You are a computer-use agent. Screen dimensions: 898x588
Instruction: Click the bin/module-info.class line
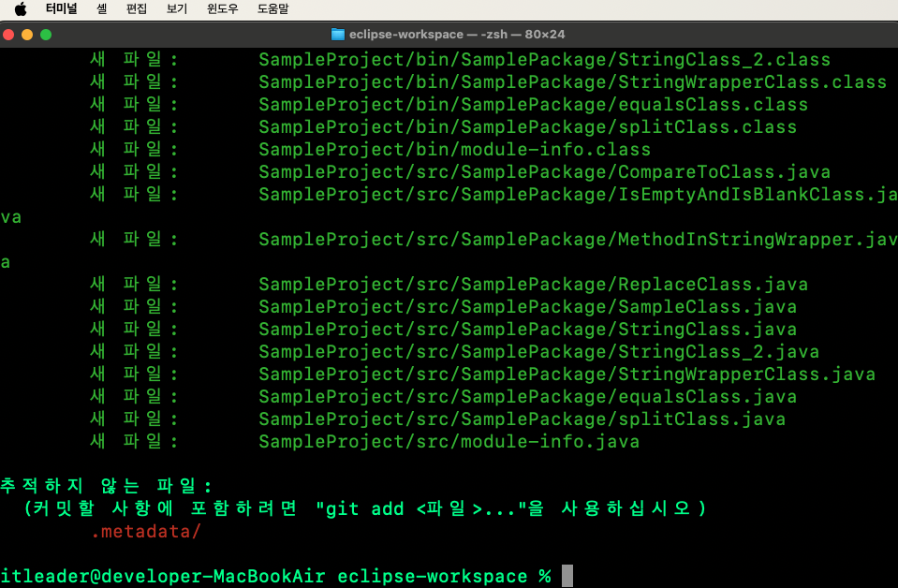pos(455,150)
